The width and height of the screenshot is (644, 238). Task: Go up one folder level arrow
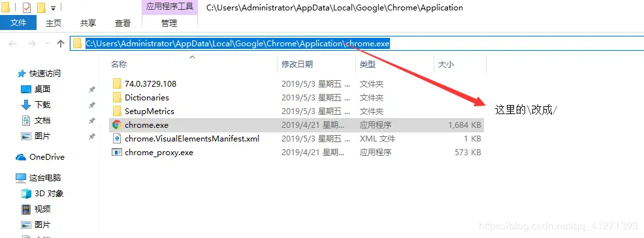61,44
